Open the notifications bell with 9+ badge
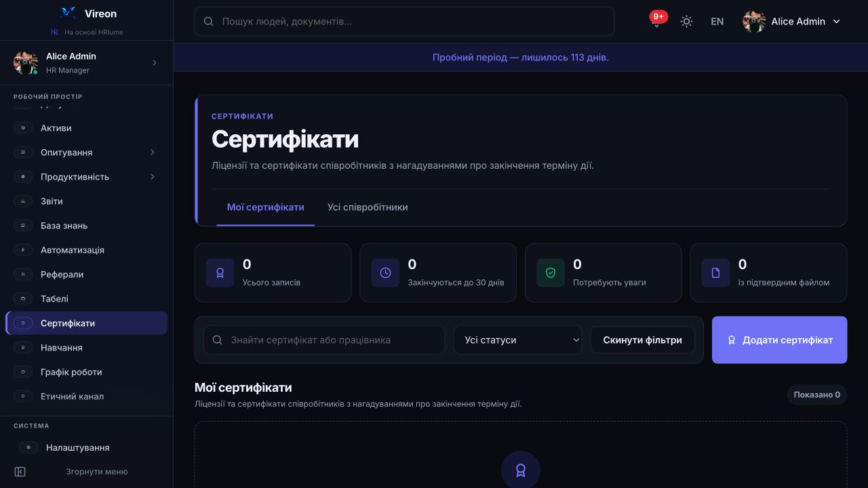 click(656, 21)
